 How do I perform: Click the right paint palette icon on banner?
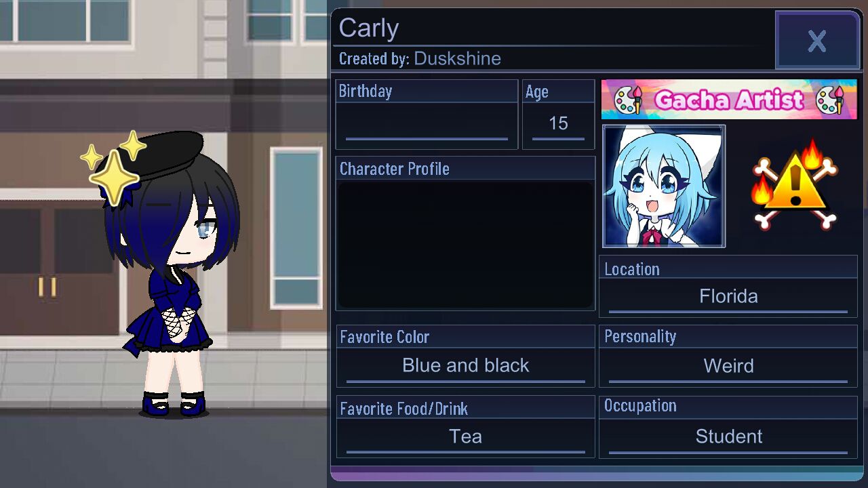830,100
